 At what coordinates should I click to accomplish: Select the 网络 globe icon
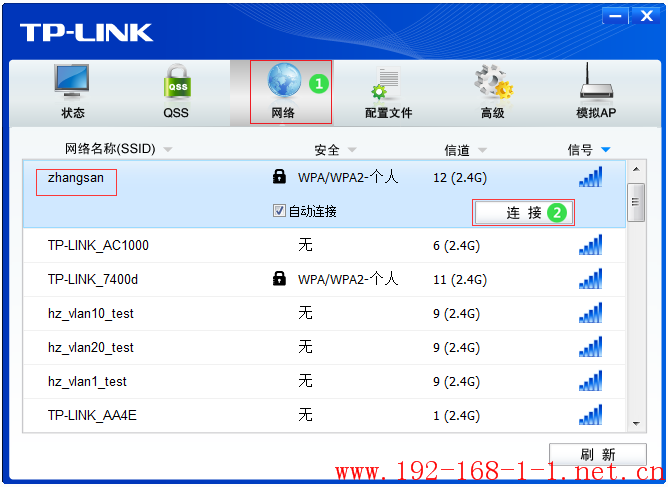click(284, 80)
